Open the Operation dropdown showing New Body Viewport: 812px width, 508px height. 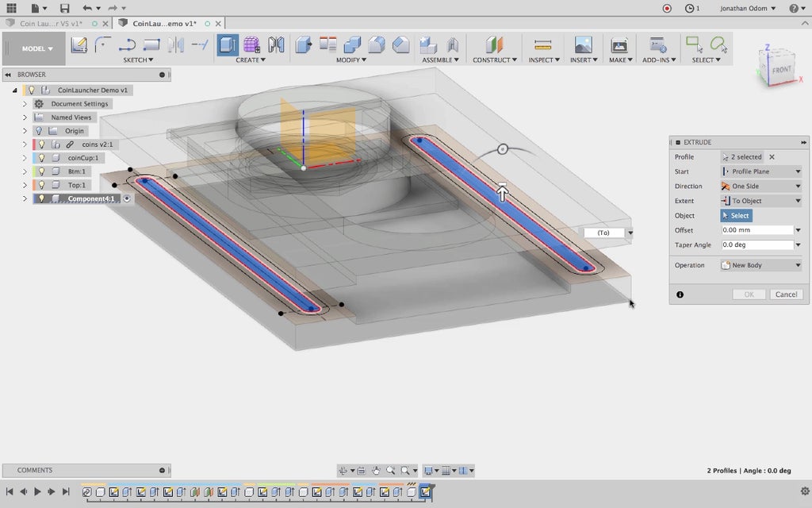(x=760, y=265)
